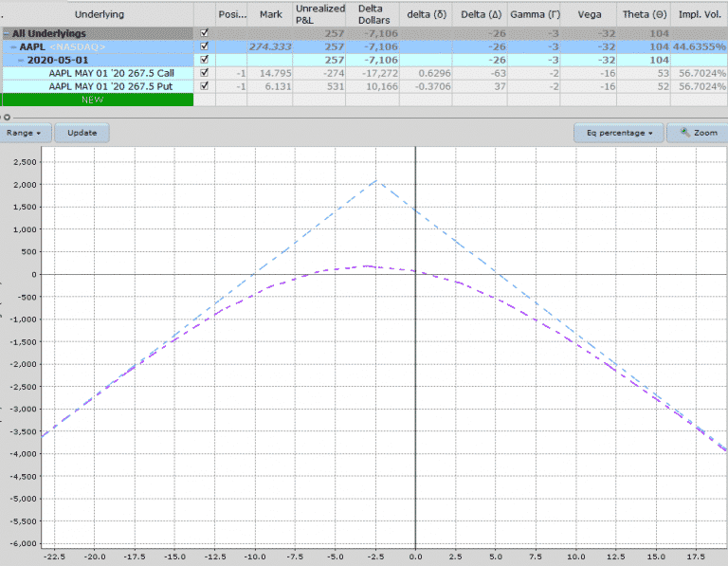Select the Theta column header
The width and height of the screenshot is (728, 566).
[644, 14]
